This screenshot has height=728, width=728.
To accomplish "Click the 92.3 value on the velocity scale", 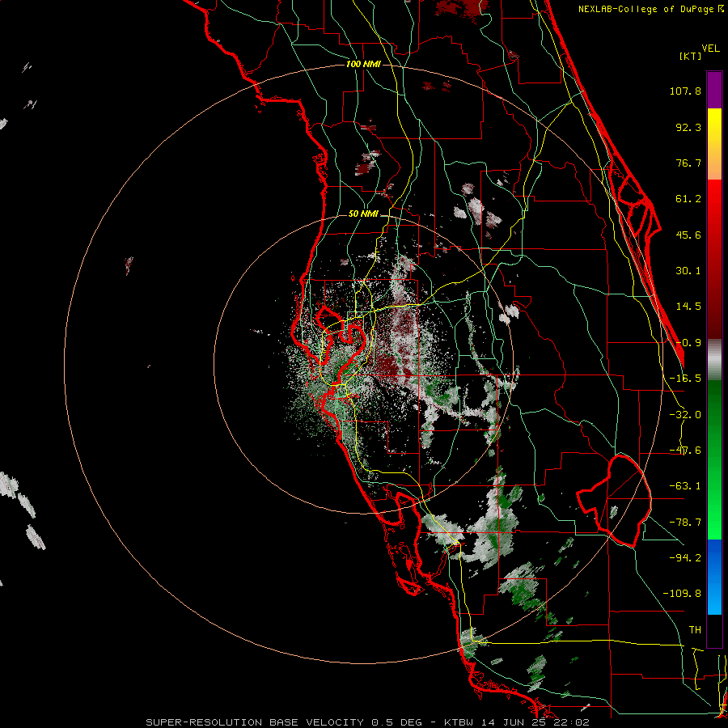I will (x=688, y=127).
